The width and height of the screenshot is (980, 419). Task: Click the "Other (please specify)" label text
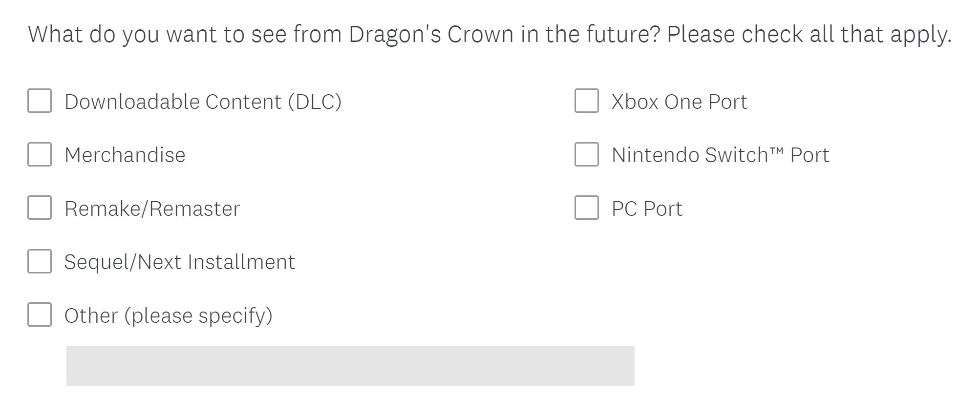tap(169, 315)
